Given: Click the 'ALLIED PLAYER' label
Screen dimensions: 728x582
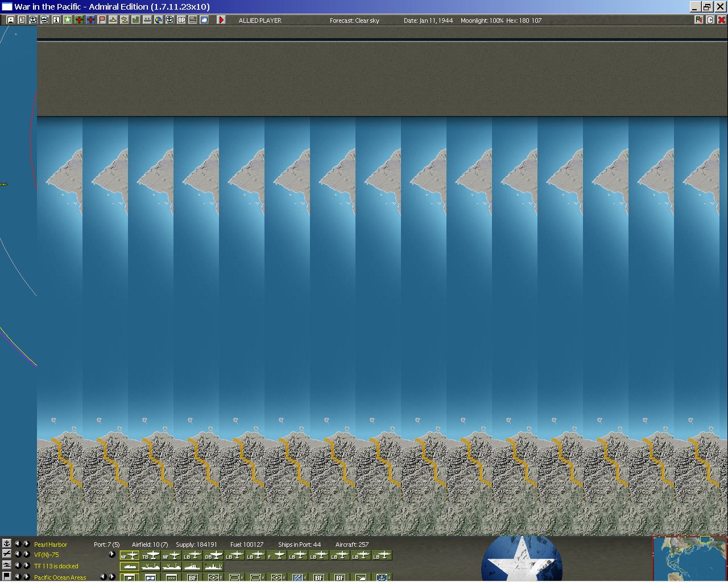Looking at the screenshot, I should 260,20.
